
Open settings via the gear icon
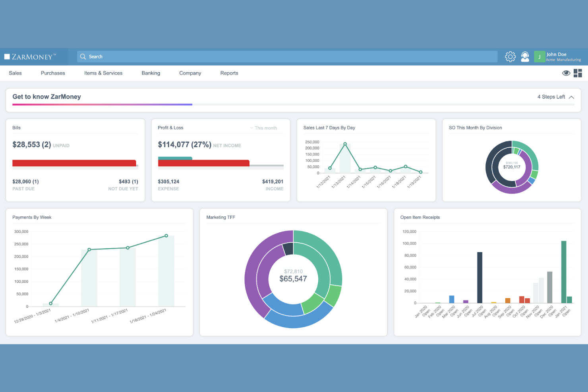[x=510, y=57]
